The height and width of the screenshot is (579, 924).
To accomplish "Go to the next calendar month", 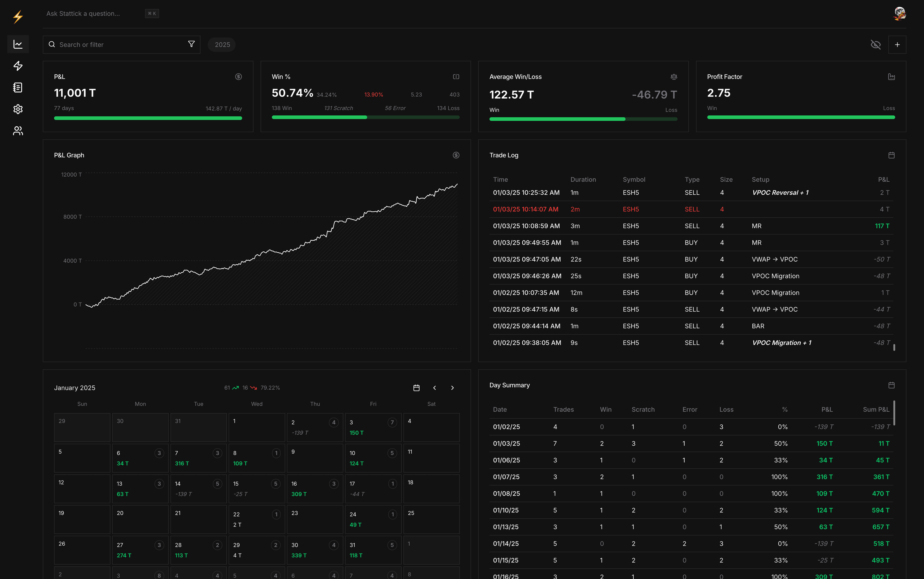I will click(x=452, y=388).
